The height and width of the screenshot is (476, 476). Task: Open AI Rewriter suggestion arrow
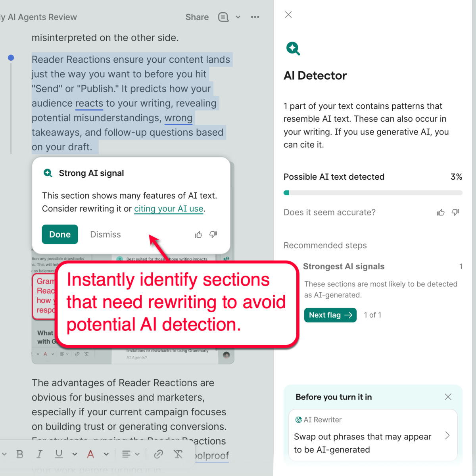447,436
